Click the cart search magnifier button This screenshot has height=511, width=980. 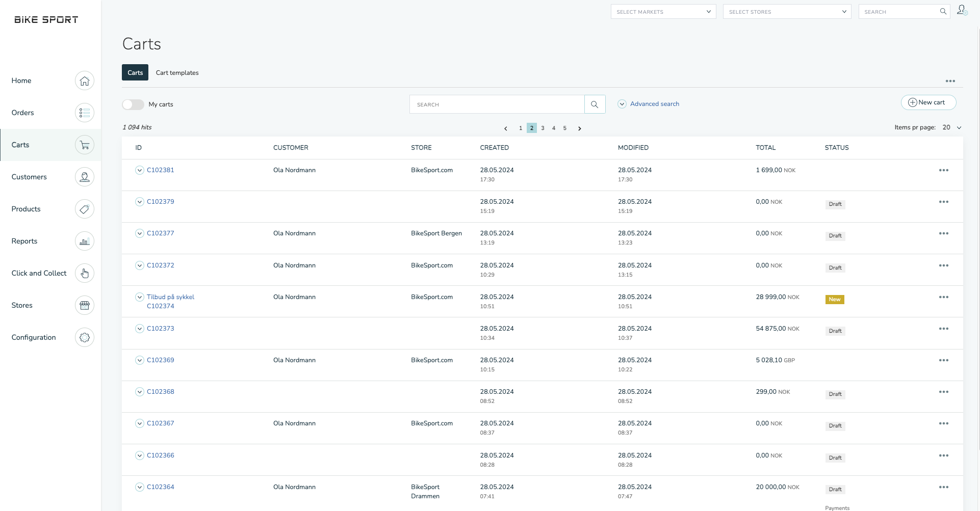tap(595, 104)
